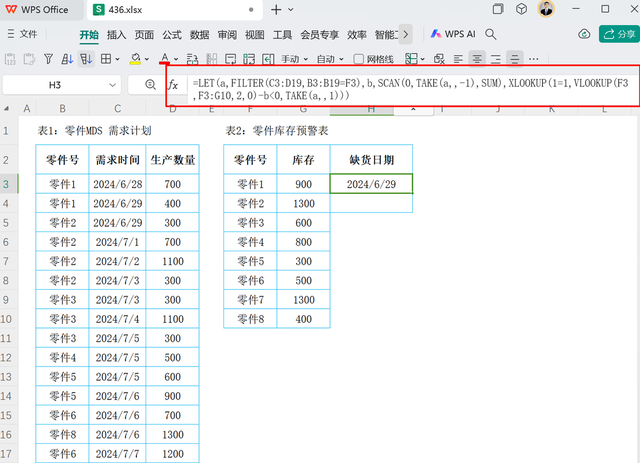The width and height of the screenshot is (640, 463).
Task: Apply the red font color A
Action: tap(164, 59)
